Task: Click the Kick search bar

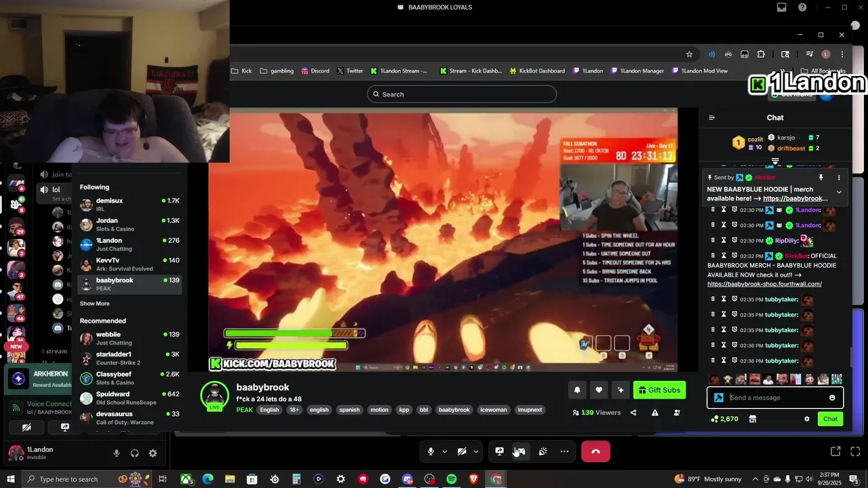Action: 462,94
